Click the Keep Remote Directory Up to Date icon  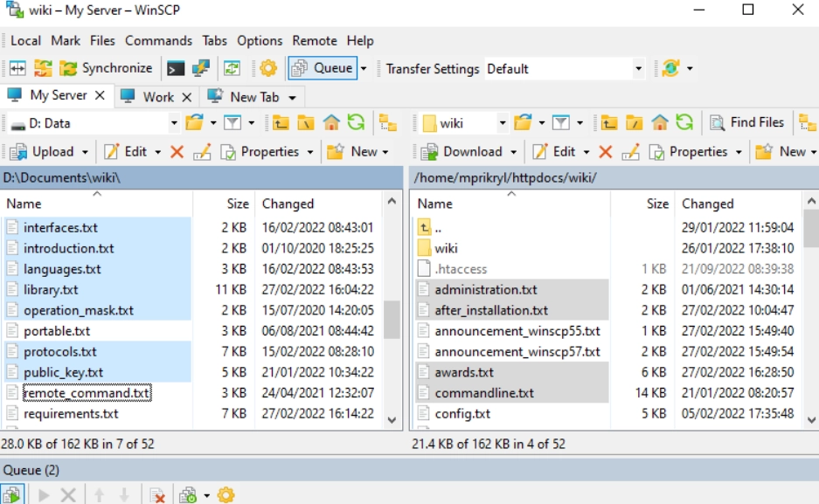232,68
